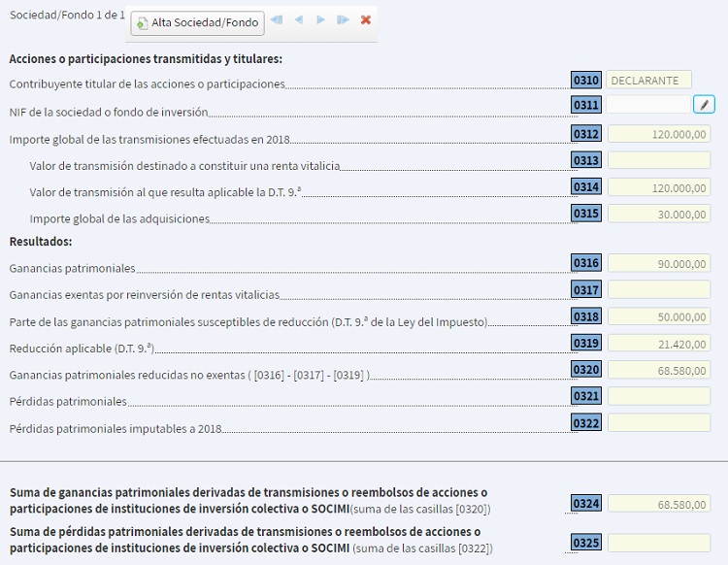The image size is (728, 565).
Task: Click 'Suma de ganancias patrimoniales derivadas' summary text
Action: [249, 501]
